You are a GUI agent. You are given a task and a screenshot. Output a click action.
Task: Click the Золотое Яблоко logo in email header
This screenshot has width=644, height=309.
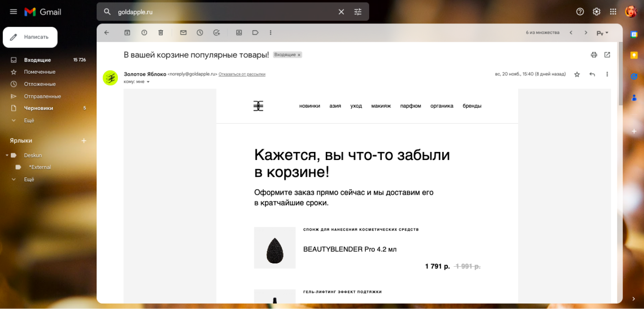258,106
